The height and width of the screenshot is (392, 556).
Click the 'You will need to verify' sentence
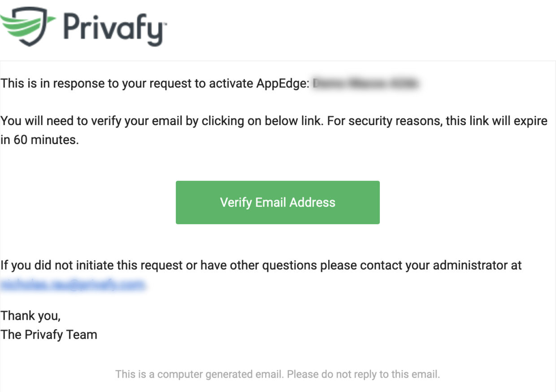point(161,121)
